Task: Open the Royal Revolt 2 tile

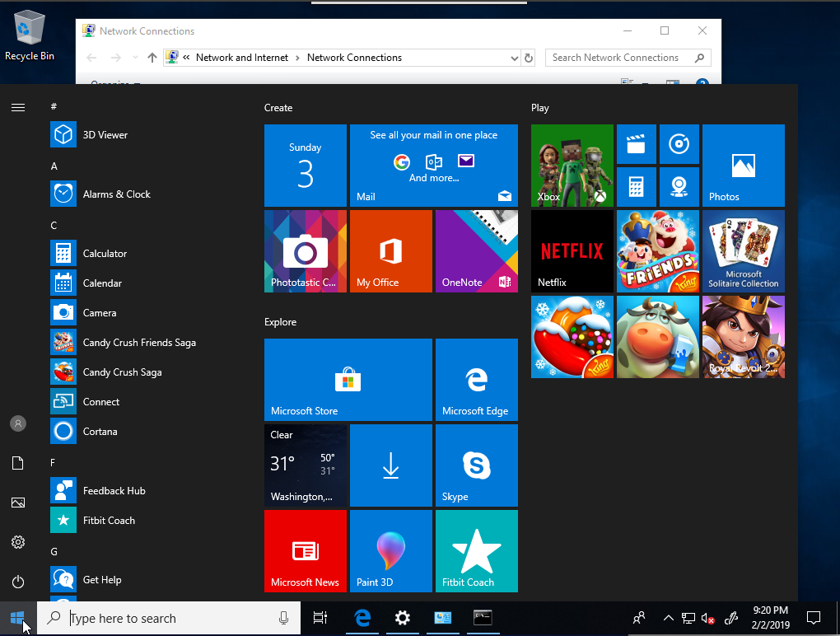Action: 744,337
